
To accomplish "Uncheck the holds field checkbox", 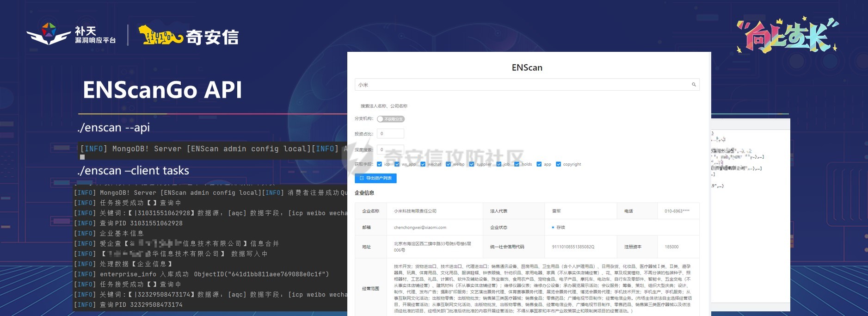I will 517,164.
